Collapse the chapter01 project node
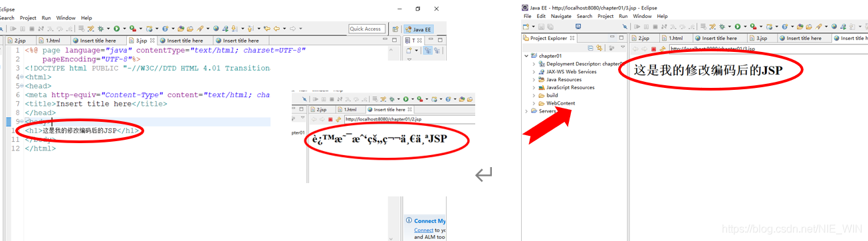The width and height of the screenshot is (868, 241). click(526, 56)
